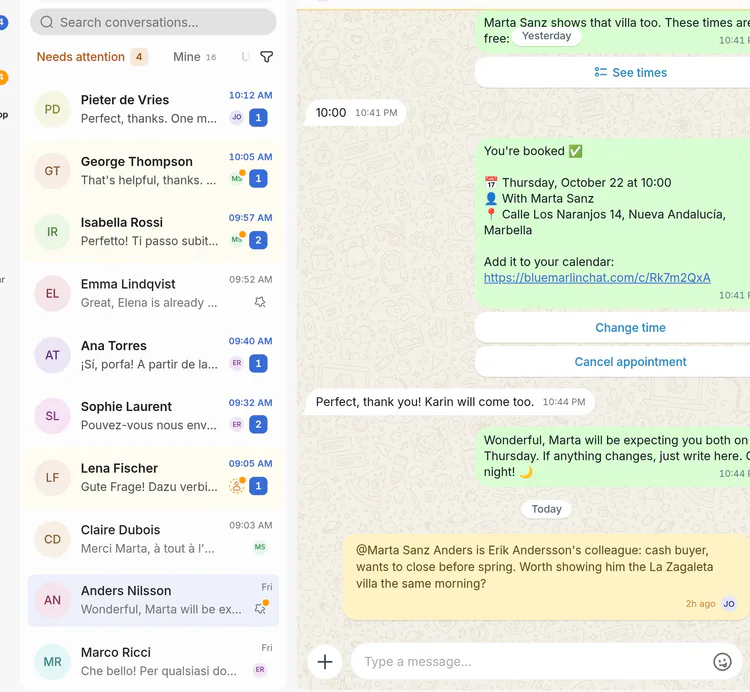Click the search magnifier icon
Viewport: 750px width, 692px height.
pyautogui.click(x=47, y=22)
